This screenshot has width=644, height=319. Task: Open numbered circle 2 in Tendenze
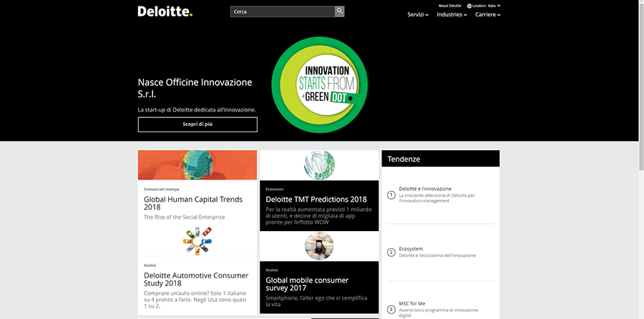coord(391,252)
